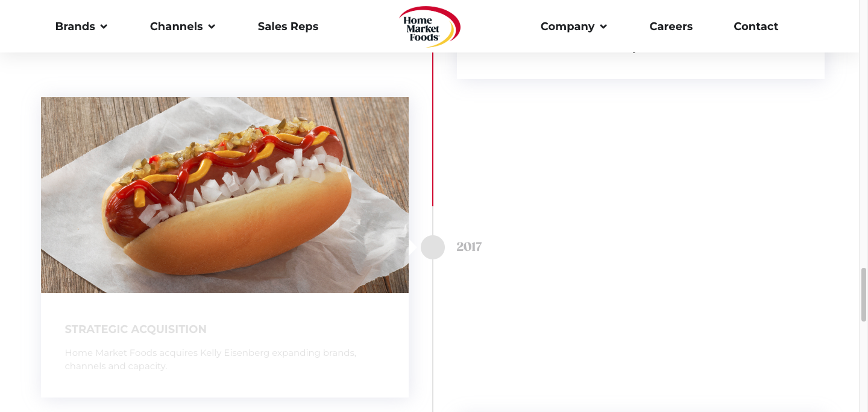
Task: Expand the Channels dropdown chevron
Action: coord(212,27)
